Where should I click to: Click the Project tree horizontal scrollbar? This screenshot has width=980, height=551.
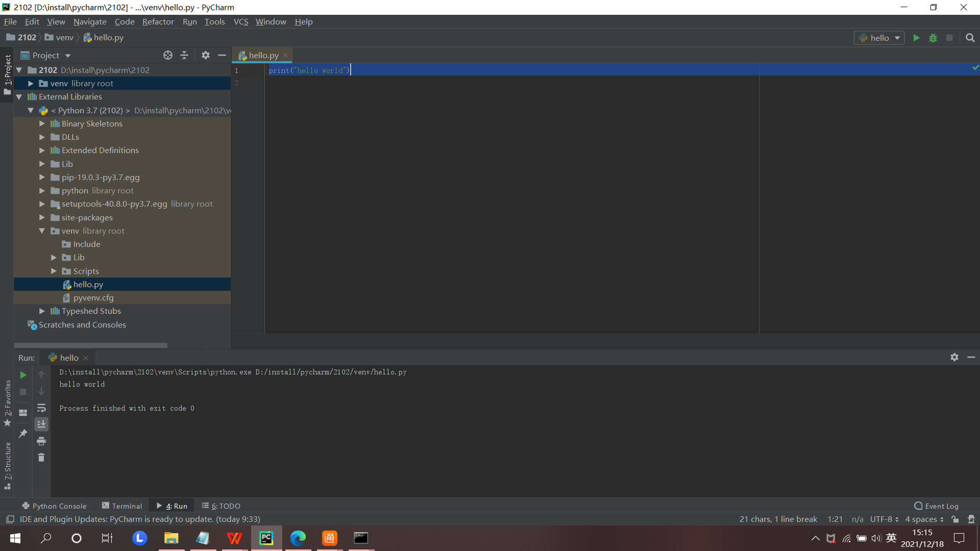point(91,345)
